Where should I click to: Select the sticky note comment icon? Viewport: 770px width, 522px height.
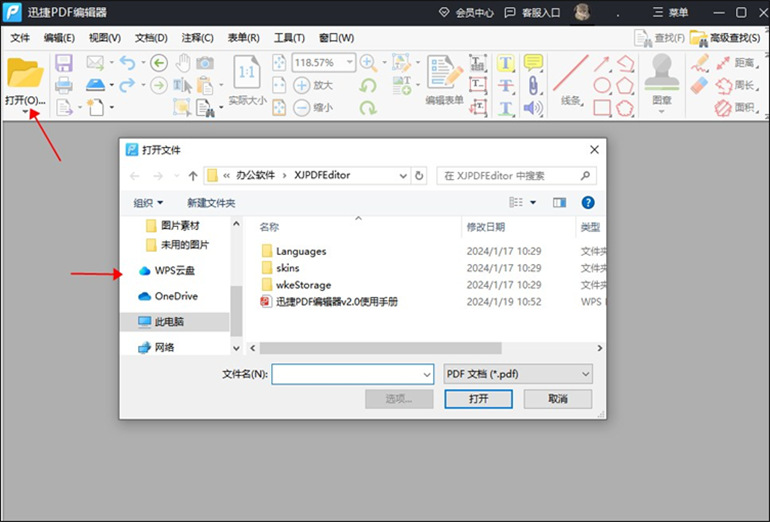(533, 63)
